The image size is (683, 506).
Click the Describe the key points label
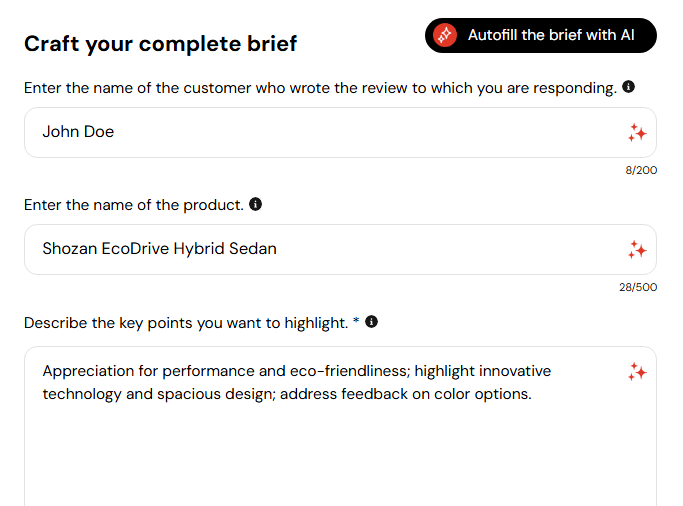[x=186, y=323]
